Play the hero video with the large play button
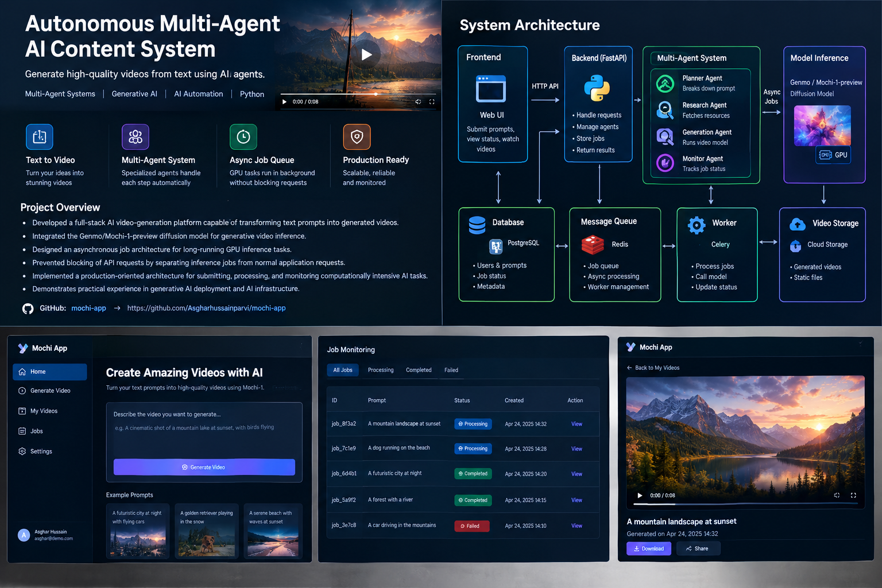Viewport: 882px width, 588px height. (366, 55)
